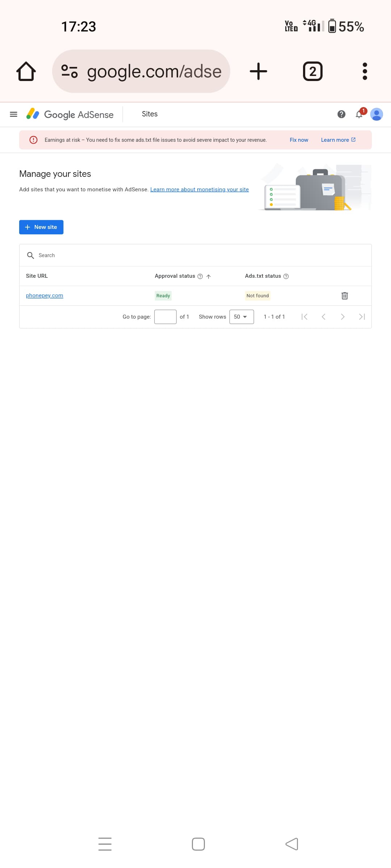Viewport: 391px width, 868px height.
Task: Open Learn more link in the banner
Action: pos(338,140)
